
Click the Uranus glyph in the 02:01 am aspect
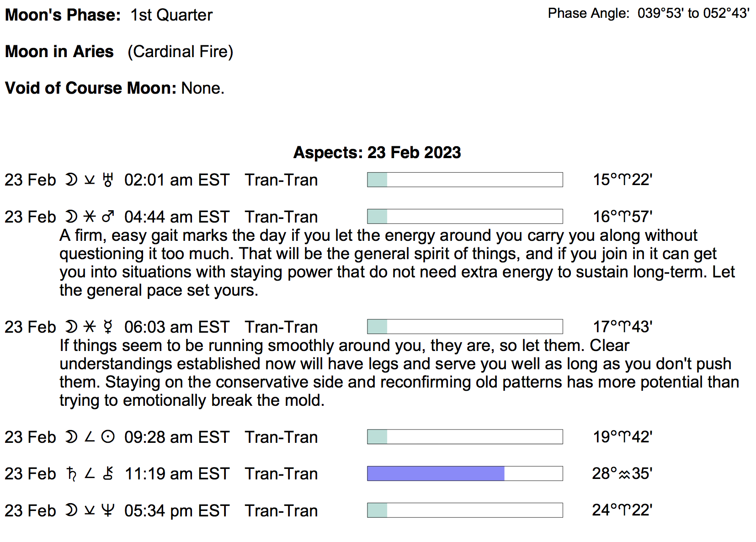pyautogui.click(x=108, y=180)
